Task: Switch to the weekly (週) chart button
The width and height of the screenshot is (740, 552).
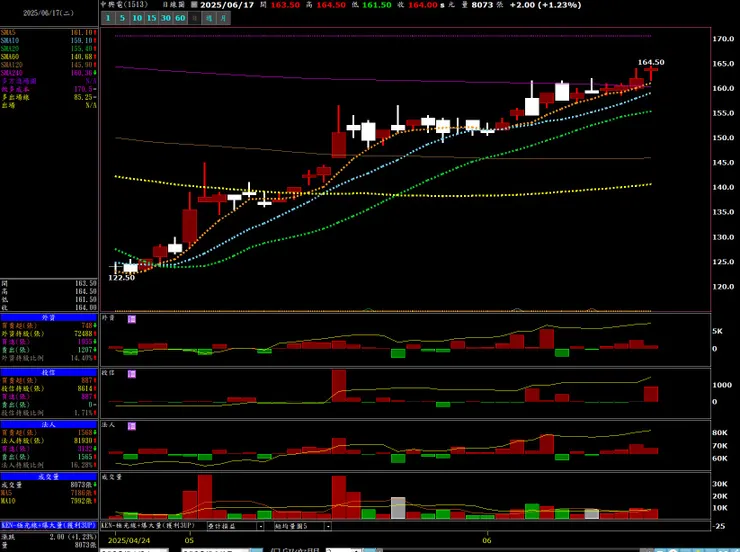Action: pyautogui.click(x=209, y=18)
